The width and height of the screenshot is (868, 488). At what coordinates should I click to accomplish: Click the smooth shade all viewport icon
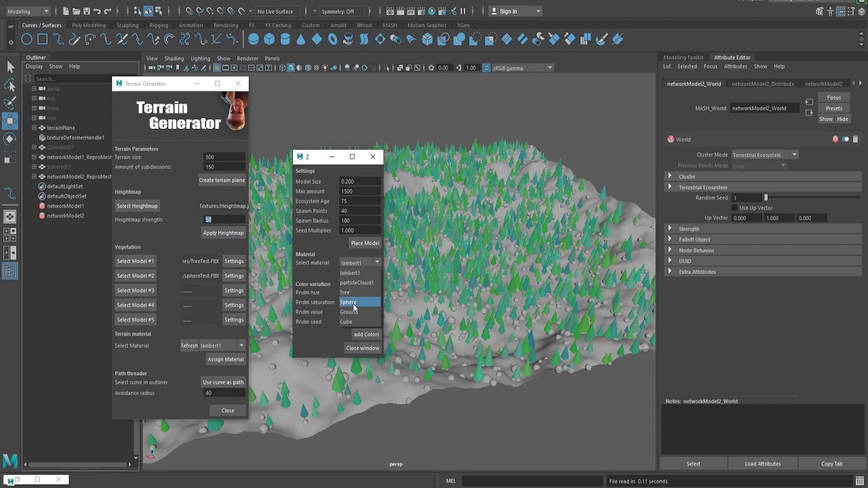[x=291, y=68]
